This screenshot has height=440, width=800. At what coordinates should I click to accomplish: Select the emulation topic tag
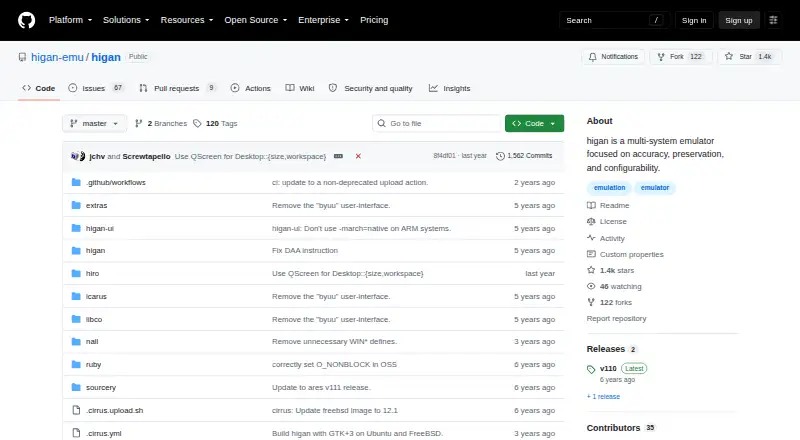(609, 188)
